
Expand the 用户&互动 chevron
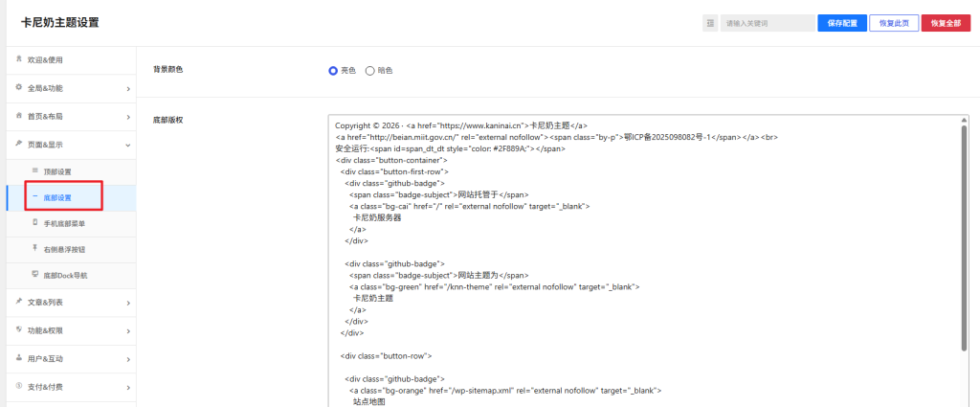127,359
